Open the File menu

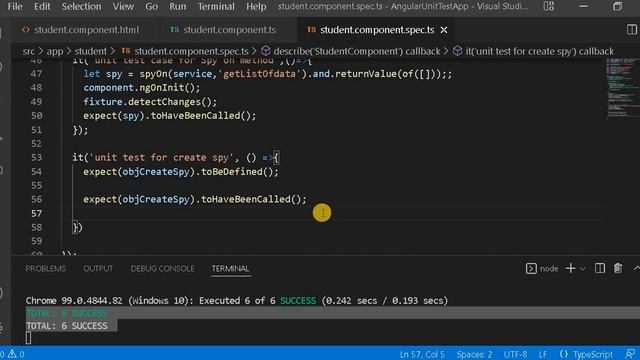pyautogui.click(x=15, y=7)
